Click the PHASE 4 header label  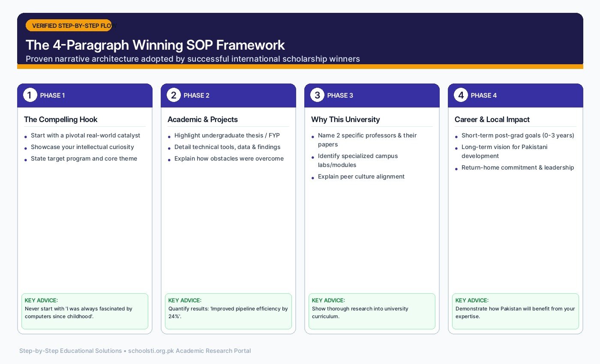[483, 95]
